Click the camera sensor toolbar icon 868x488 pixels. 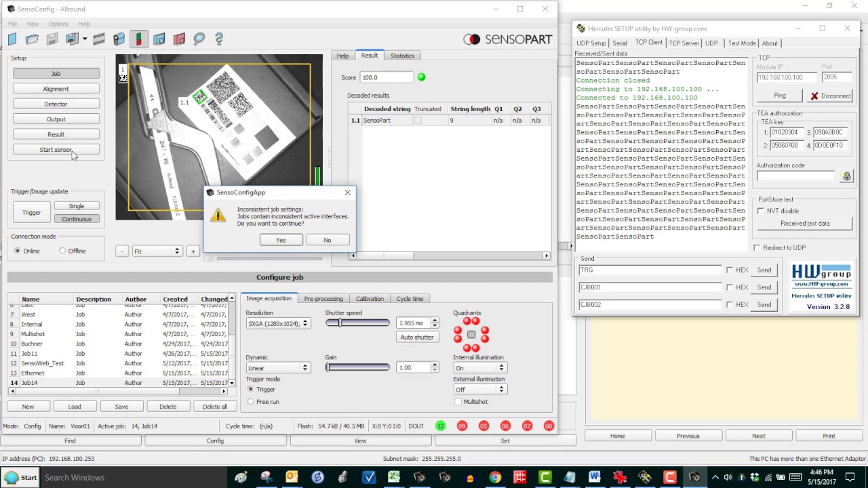(x=119, y=39)
